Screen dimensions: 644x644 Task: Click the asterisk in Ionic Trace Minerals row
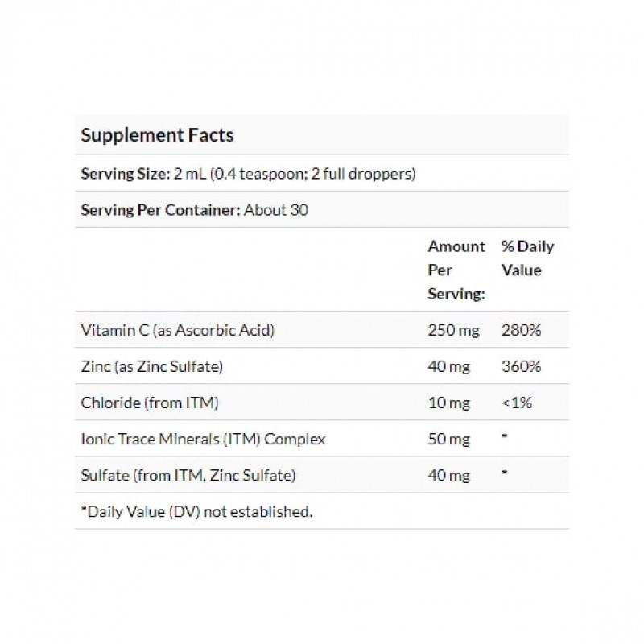tap(504, 439)
